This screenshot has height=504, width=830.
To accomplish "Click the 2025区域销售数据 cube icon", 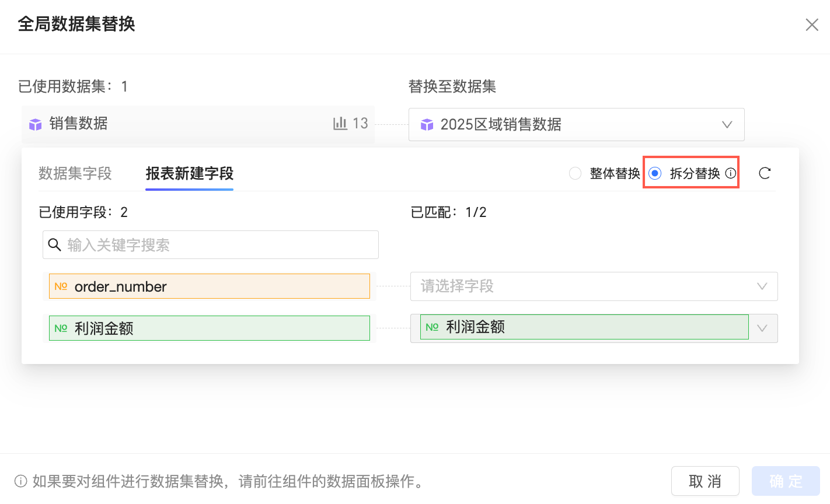I will point(427,124).
